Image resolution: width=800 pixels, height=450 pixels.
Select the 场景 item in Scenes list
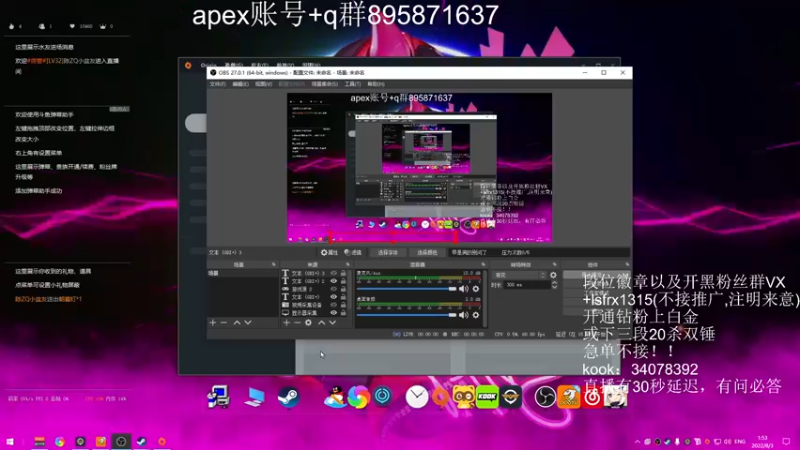tap(242, 273)
